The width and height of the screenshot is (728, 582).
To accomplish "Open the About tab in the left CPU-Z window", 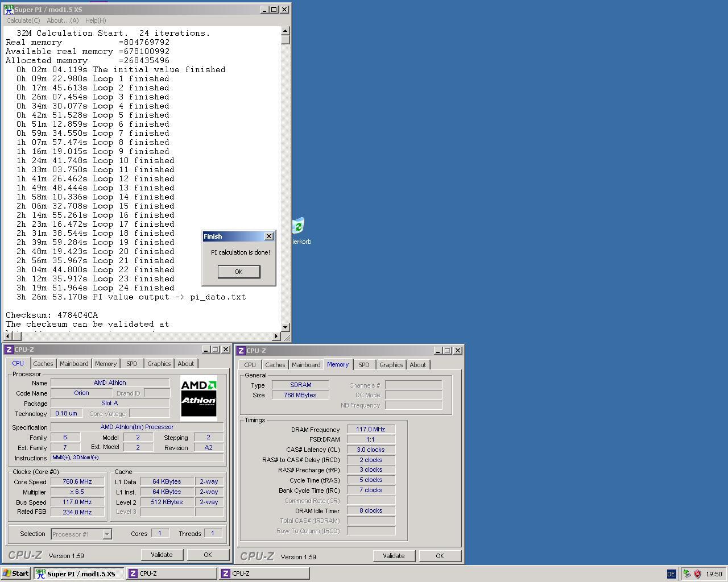I will [x=186, y=364].
